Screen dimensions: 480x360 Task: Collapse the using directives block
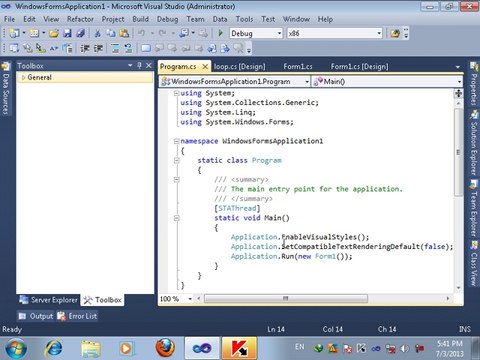tap(176, 93)
